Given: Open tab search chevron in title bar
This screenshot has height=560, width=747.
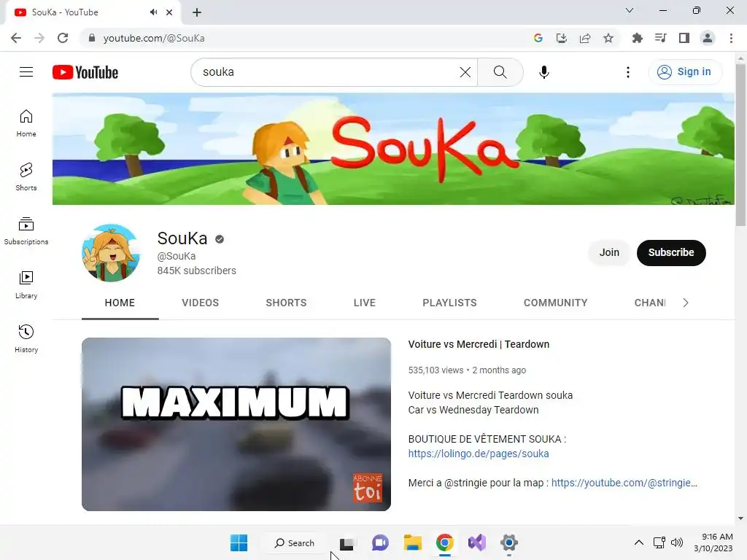Looking at the screenshot, I should 630,10.
